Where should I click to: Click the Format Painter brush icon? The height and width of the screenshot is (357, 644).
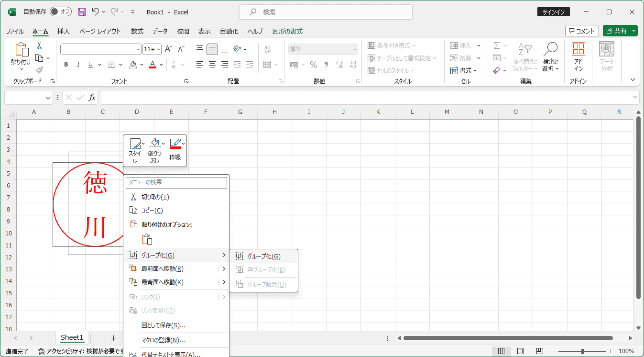coord(39,70)
